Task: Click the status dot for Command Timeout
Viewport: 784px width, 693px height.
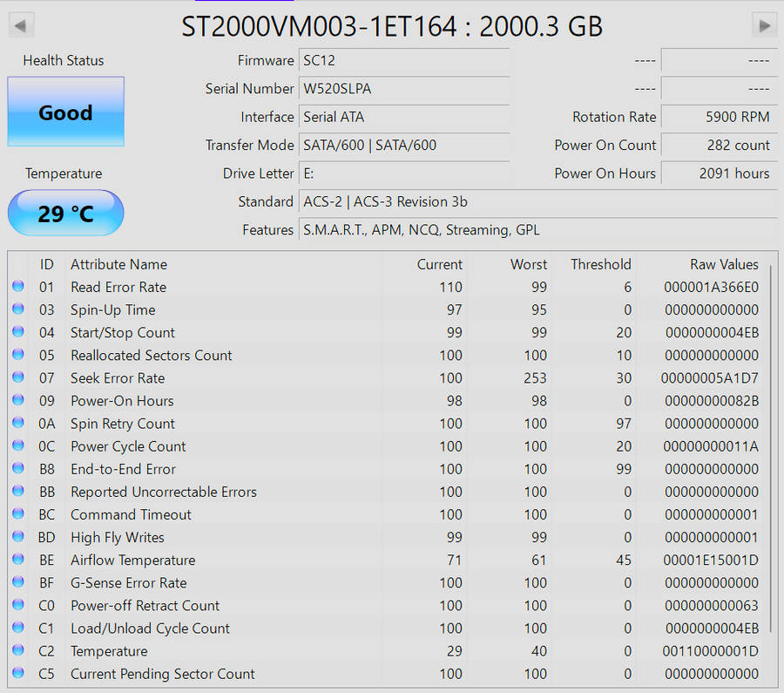Action: [18, 513]
